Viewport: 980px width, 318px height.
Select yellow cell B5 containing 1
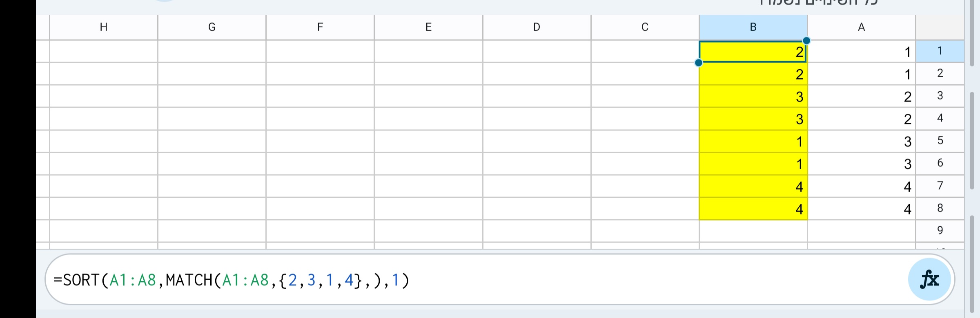753,141
